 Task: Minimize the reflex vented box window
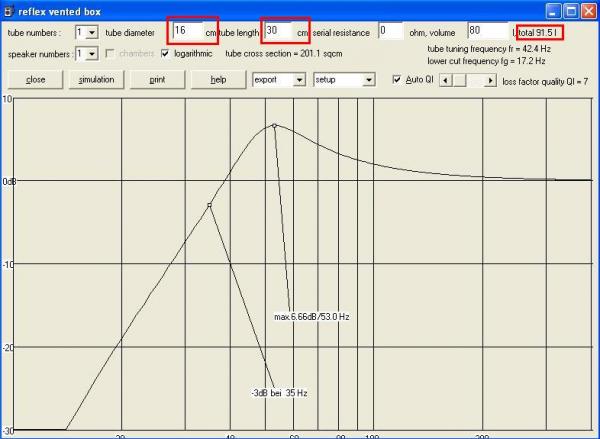[548, 11]
